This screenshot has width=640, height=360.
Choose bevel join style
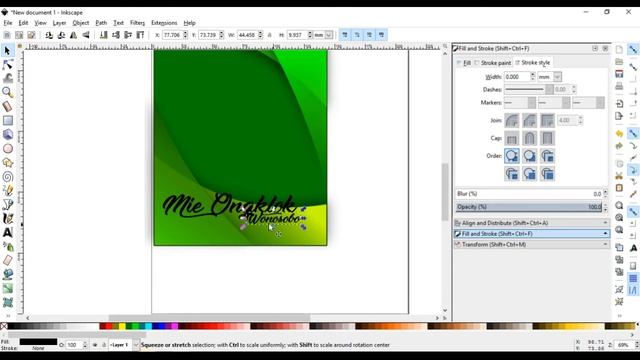tap(530, 120)
